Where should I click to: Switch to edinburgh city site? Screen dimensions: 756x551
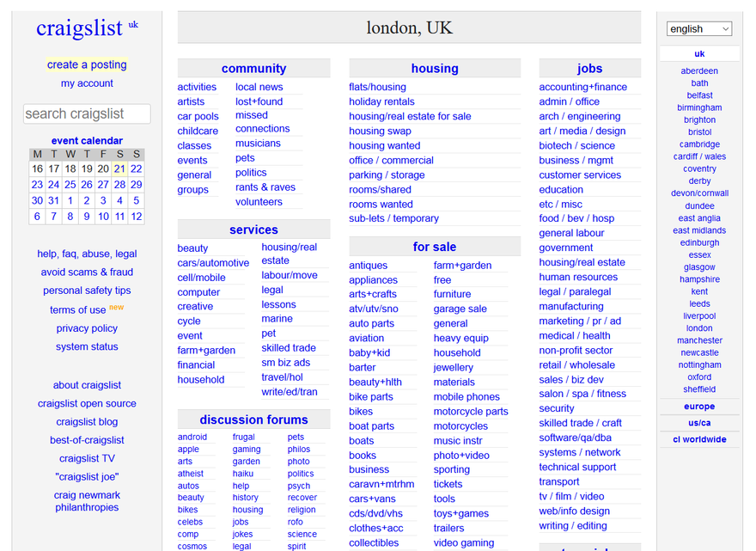click(x=699, y=242)
